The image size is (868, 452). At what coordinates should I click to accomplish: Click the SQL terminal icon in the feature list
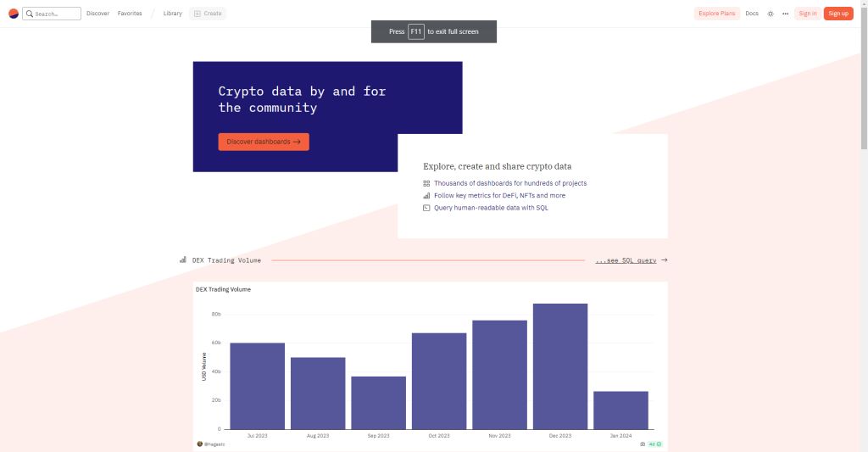[x=426, y=208]
